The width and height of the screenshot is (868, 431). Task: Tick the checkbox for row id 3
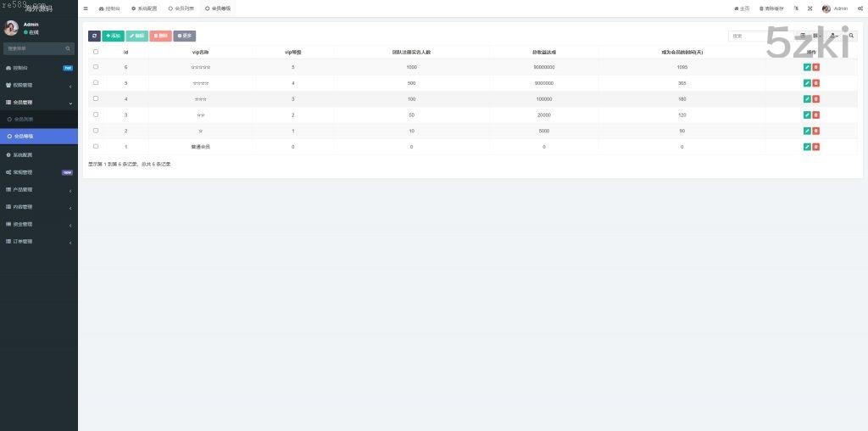pyautogui.click(x=96, y=115)
